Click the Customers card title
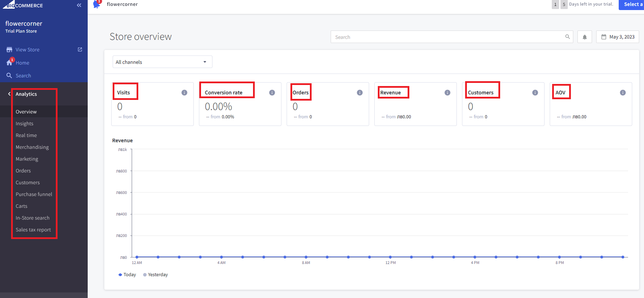This screenshot has height=298, width=644. tap(480, 92)
